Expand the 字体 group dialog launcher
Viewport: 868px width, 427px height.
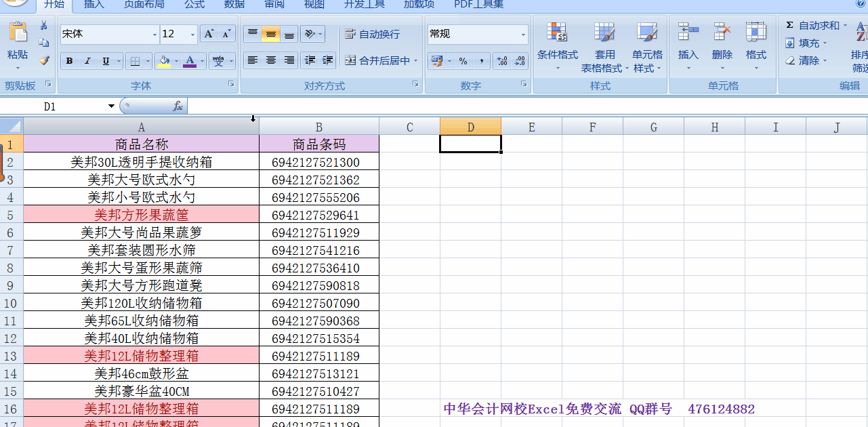coord(231,84)
